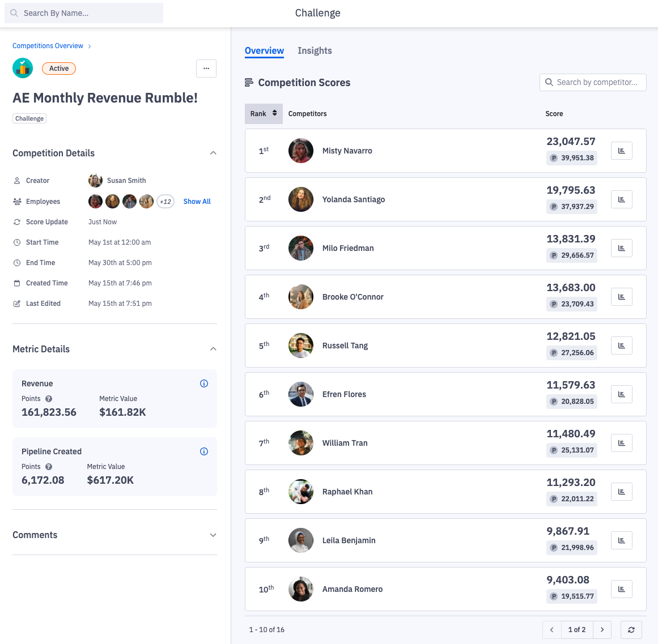Go to Competitions Overview breadcrumb
The height and width of the screenshot is (644, 658).
tap(48, 46)
